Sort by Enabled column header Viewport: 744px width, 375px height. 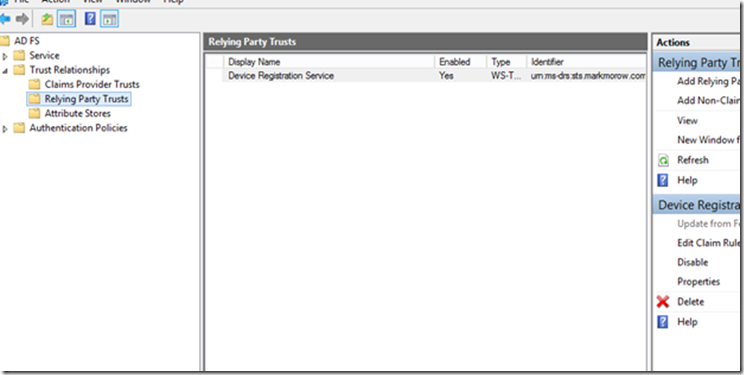(x=460, y=62)
